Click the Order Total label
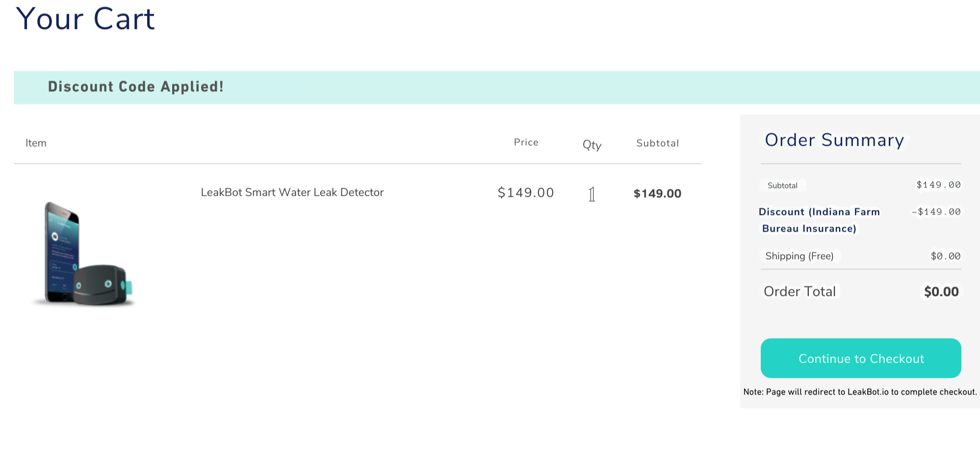This screenshot has width=980, height=474. [799, 291]
